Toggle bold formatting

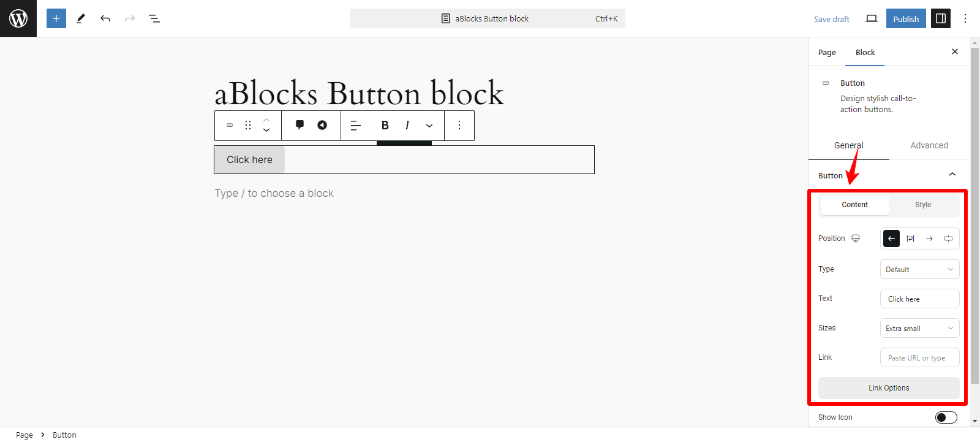pyautogui.click(x=385, y=125)
